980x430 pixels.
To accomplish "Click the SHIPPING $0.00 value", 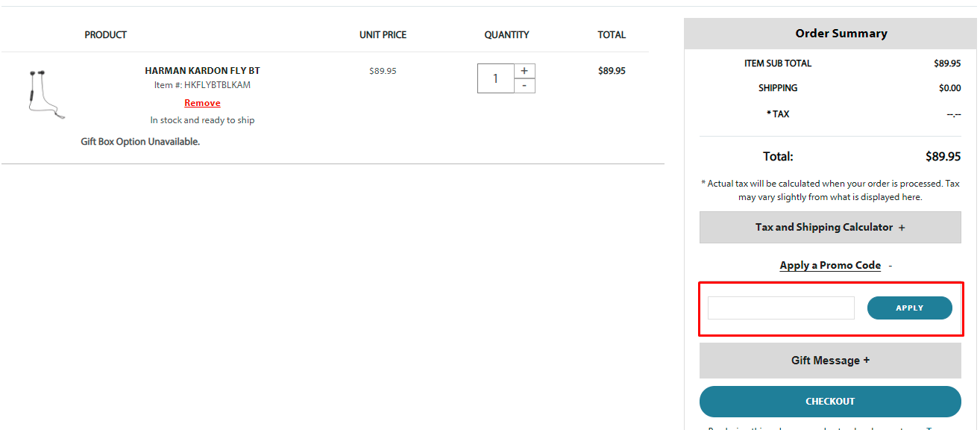I will [949, 88].
